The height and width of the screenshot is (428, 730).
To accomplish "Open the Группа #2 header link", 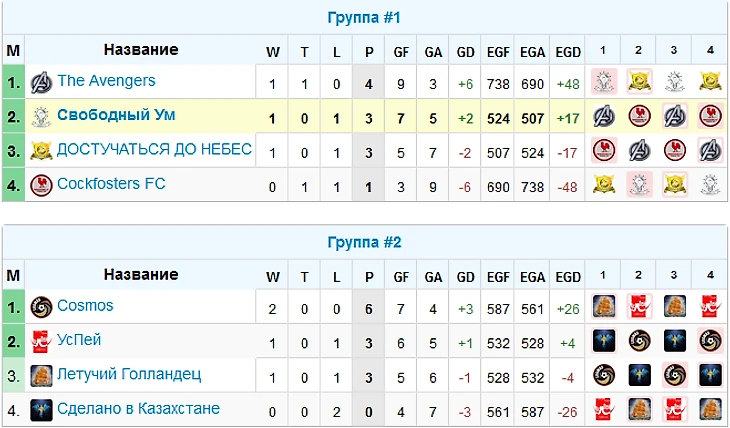I will [x=365, y=243].
